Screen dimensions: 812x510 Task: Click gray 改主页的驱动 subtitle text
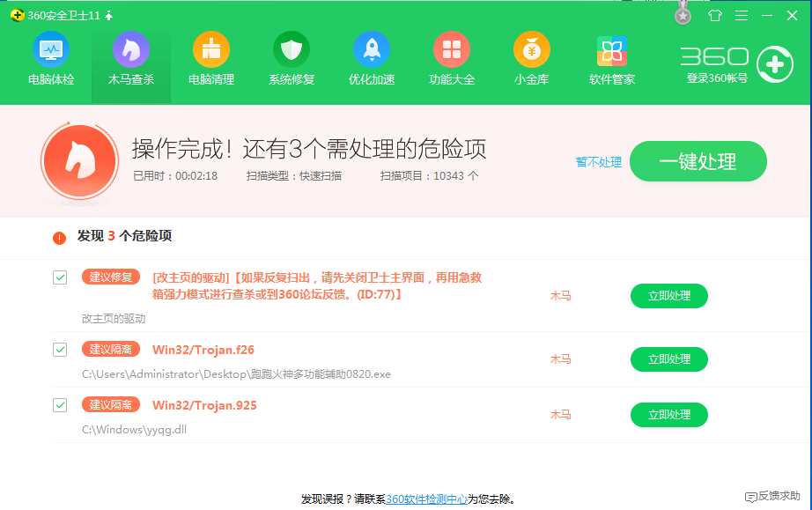(114, 319)
